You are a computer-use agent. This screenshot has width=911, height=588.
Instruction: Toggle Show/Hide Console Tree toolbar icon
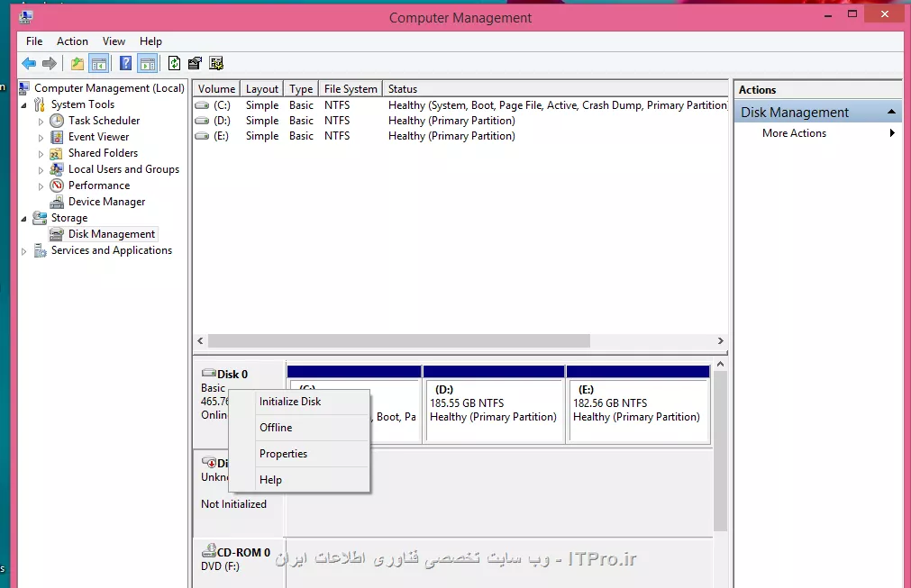(x=99, y=63)
